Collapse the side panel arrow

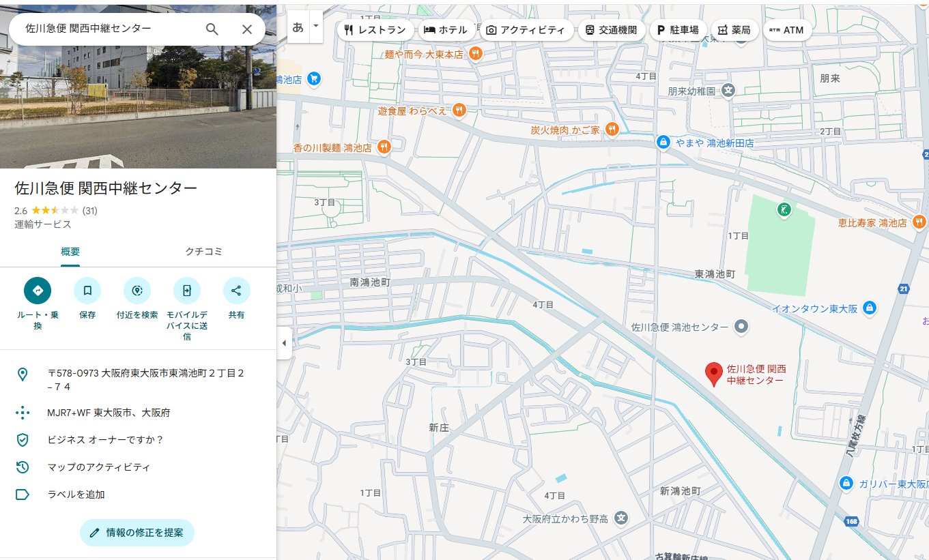coord(284,343)
